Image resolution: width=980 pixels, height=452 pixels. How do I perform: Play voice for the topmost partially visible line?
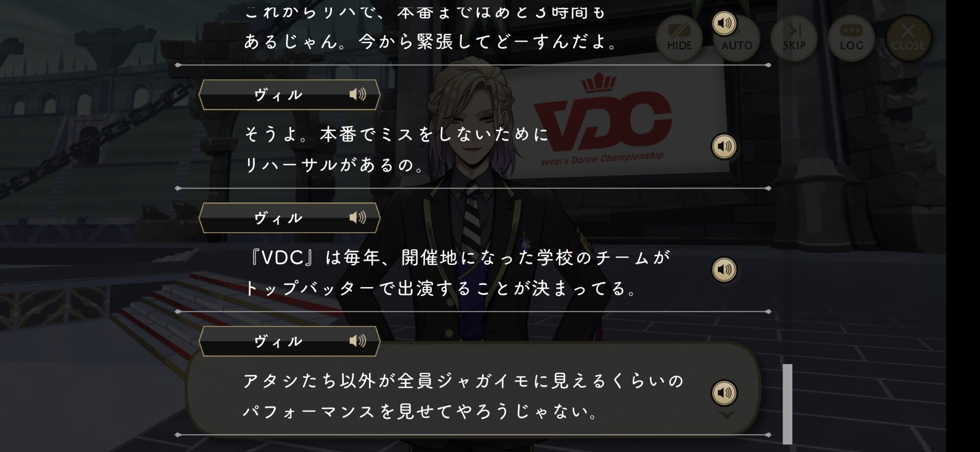click(724, 23)
